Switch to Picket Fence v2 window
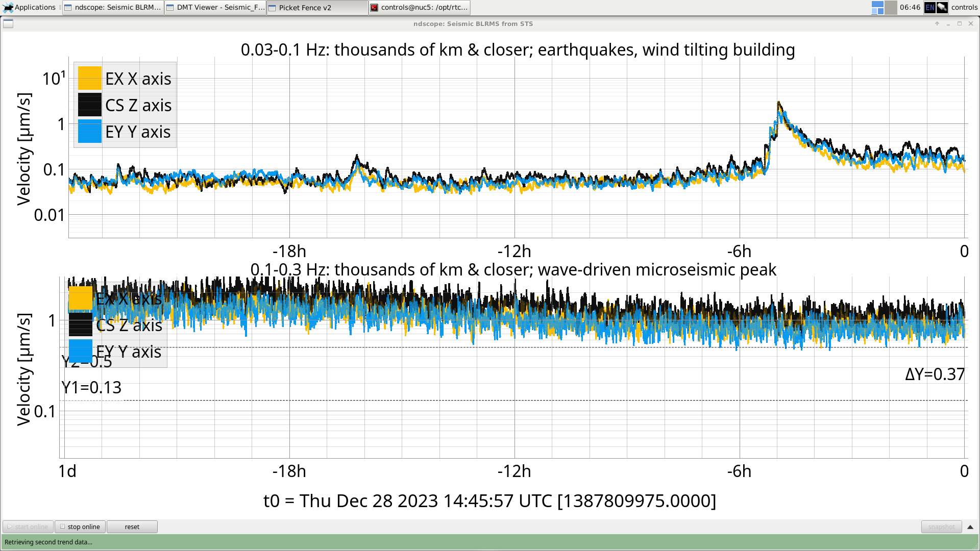The width and height of the screenshot is (980, 551). 316,8
